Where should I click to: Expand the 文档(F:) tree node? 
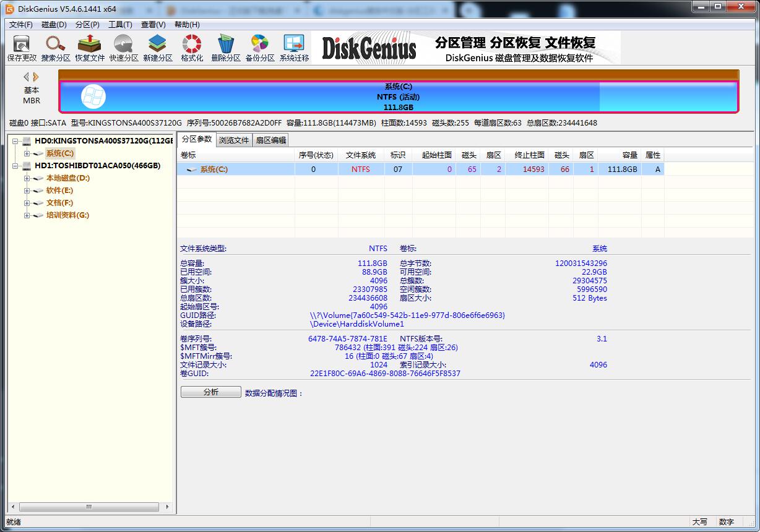click(x=27, y=203)
